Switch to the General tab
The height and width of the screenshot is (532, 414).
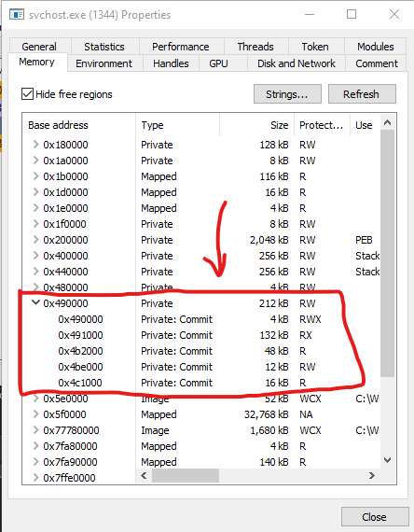(39, 47)
